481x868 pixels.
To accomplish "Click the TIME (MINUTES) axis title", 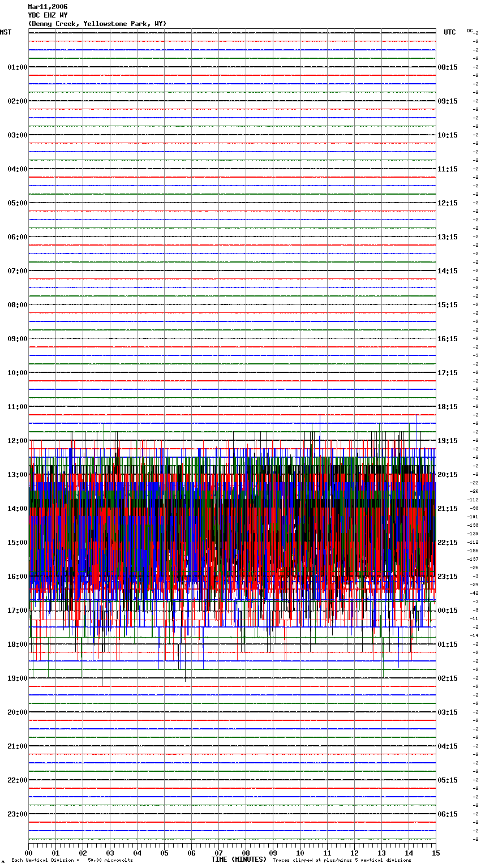I will [239, 860].
